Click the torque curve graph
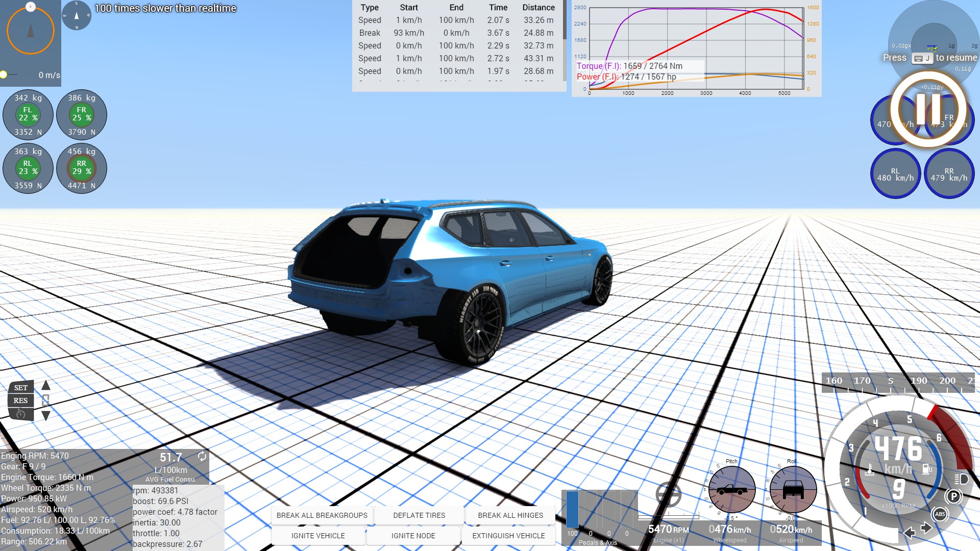The height and width of the screenshot is (551, 980). pyautogui.click(x=696, y=48)
